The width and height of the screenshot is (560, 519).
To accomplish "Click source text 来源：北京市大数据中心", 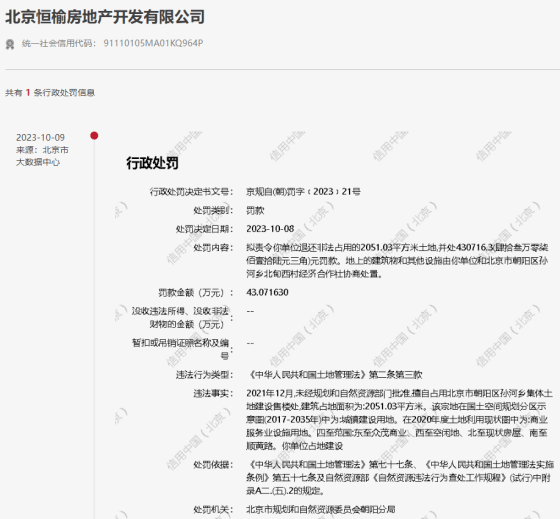I will click(x=42, y=156).
